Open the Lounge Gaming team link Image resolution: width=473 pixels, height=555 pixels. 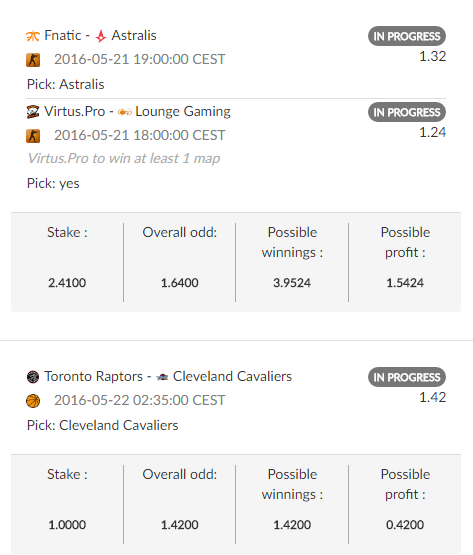(x=183, y=111)
